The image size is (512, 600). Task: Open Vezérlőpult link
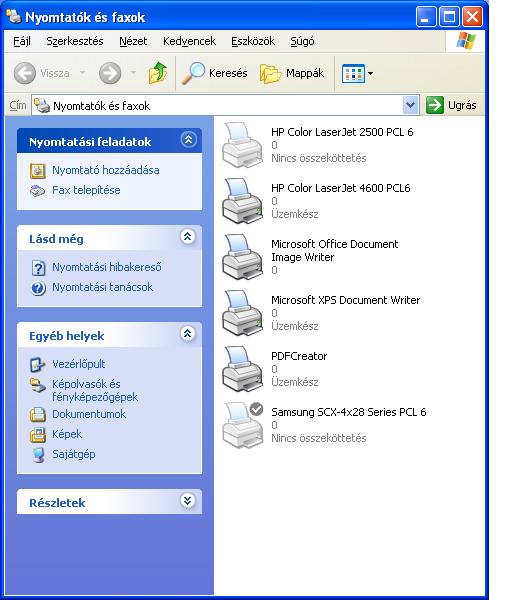78,364
